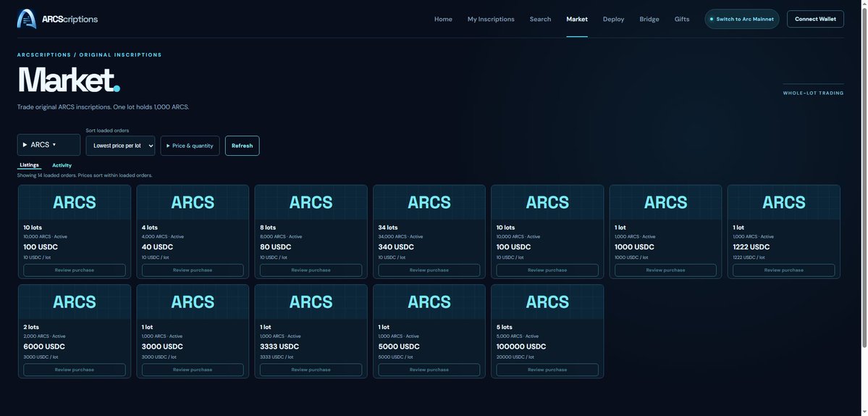Navigate to Bridge
Viewport: 868px width, 416px height.
pos(649,19)
